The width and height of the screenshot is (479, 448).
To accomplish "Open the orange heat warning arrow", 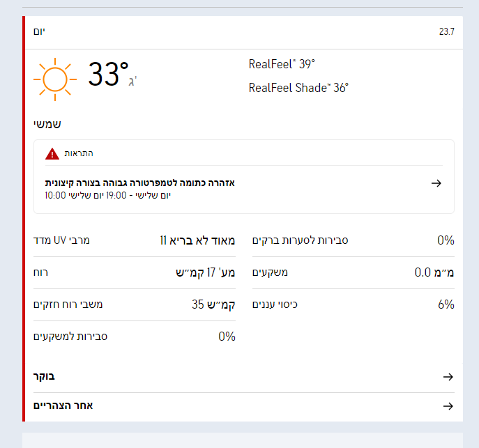I will click(436, 183).
